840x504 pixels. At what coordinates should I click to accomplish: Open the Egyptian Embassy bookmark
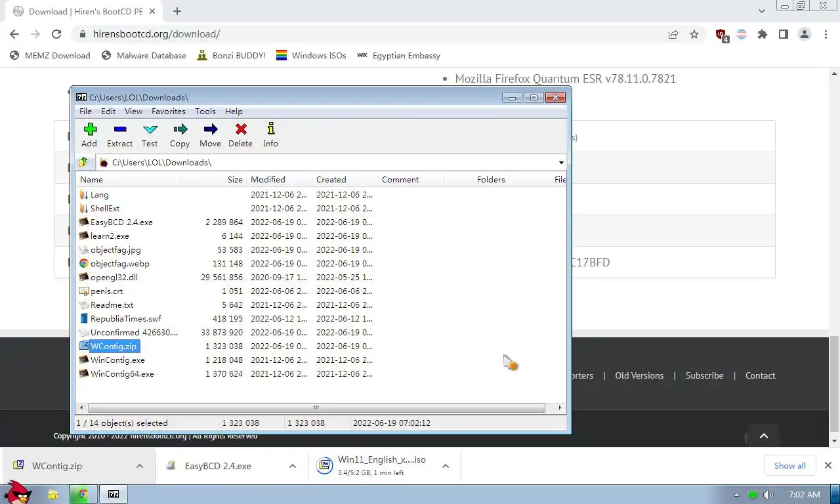point(398,56)
